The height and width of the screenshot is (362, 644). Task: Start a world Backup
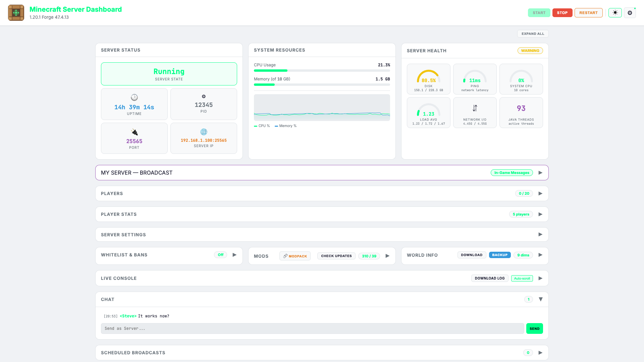pyautogui.click(x=500, y=255)
